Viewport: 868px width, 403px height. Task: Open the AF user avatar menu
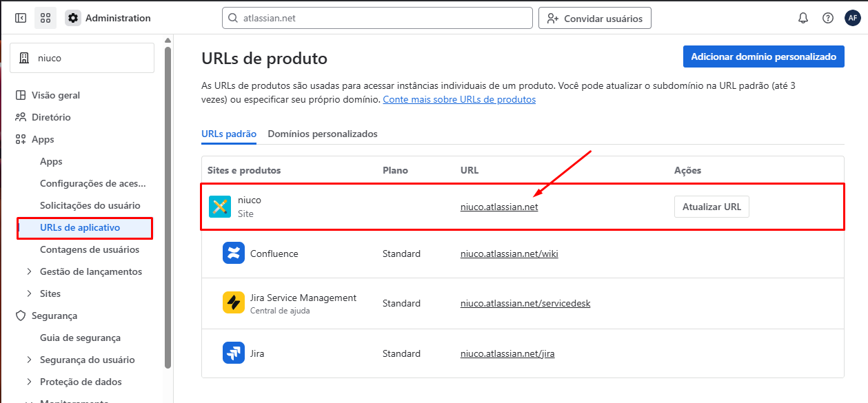[852, 18]
